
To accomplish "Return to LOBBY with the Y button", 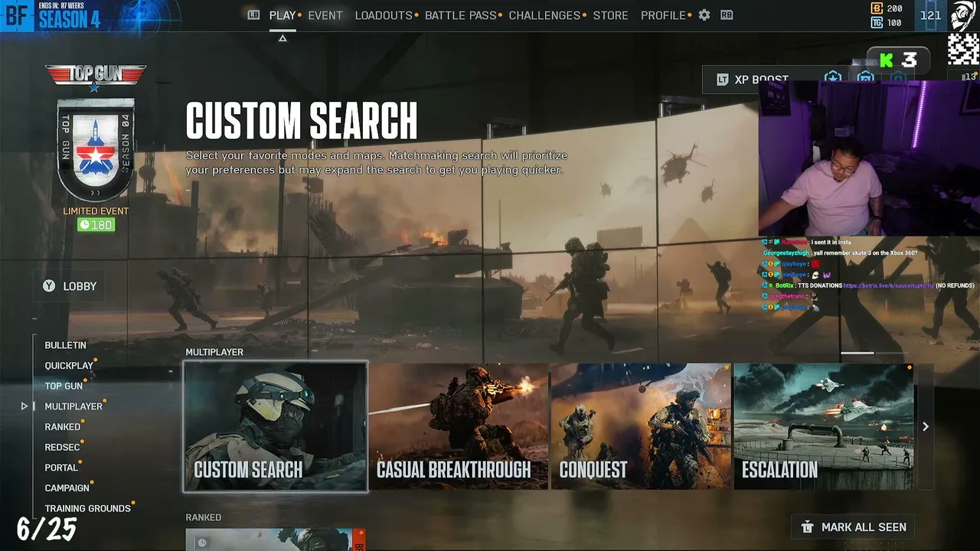I will pos(70,286).
